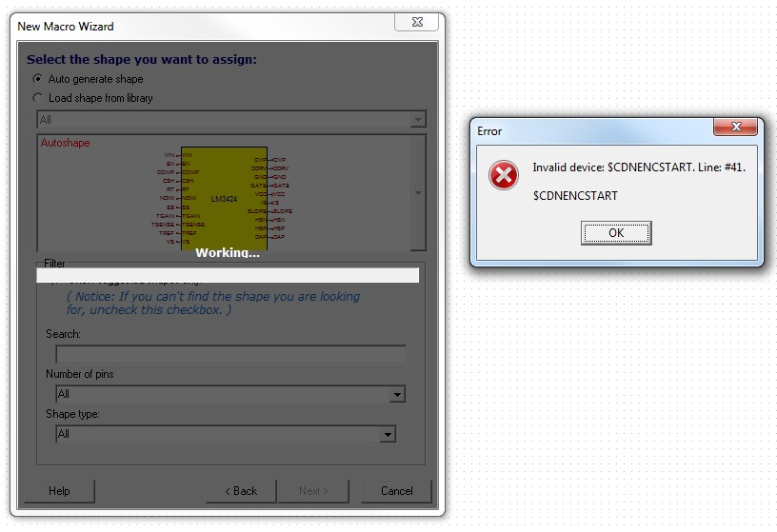Expand the Shape type dropdown
The image size is (777, 532).
tap(388, 434)
